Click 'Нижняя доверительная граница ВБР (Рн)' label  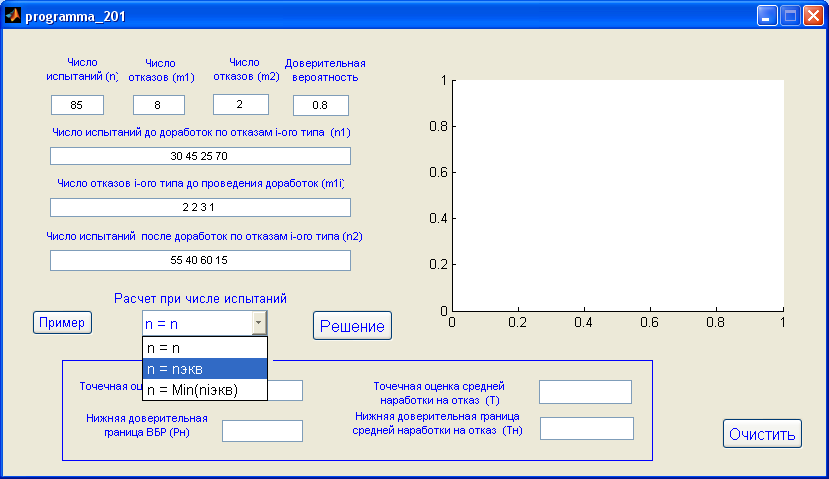coord(146,425)
